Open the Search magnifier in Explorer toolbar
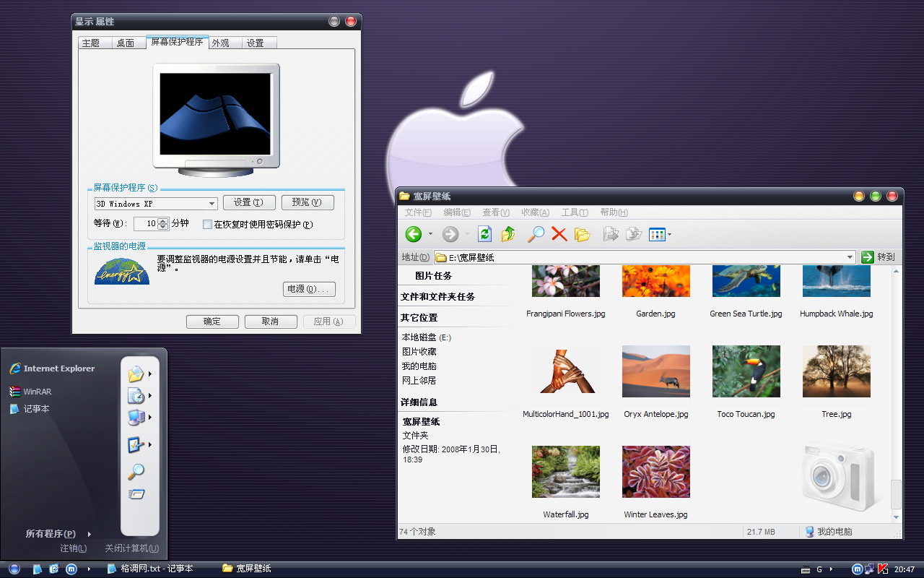The image size is (924, 578). coord(536,234)
